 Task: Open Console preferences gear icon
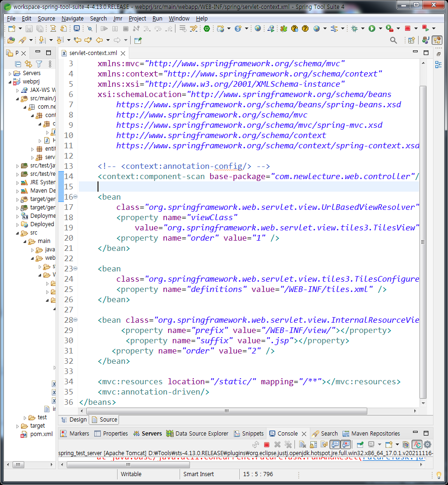[x=427, y=444]
